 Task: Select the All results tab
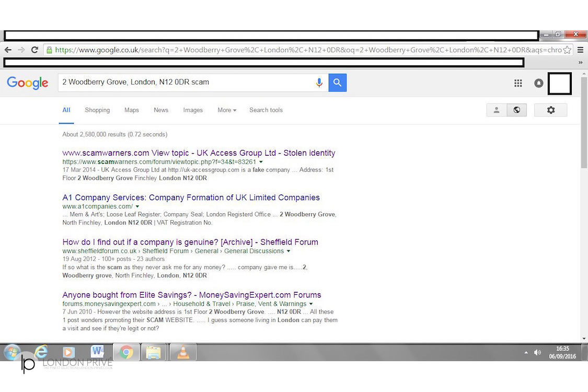pyautogui.click(x=66, y=110)
